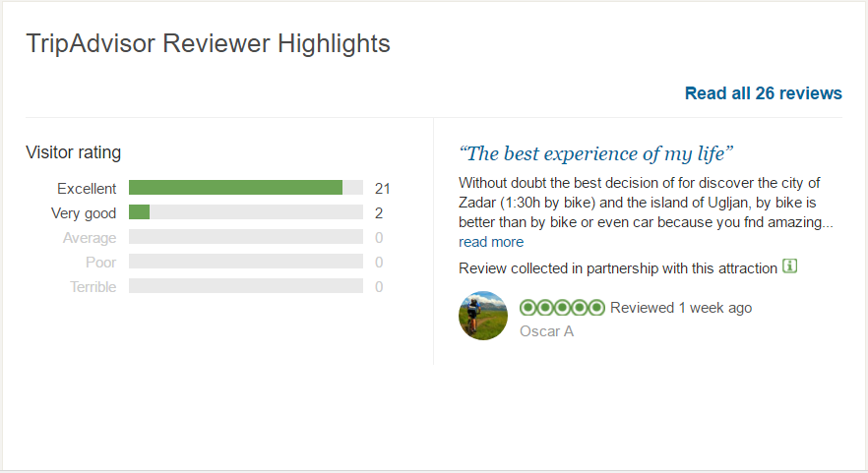Click reviewer name Oscar A

[546, 331]
